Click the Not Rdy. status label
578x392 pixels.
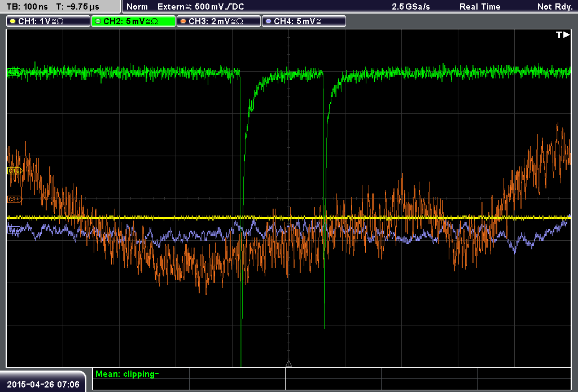[x=555, y=7]
